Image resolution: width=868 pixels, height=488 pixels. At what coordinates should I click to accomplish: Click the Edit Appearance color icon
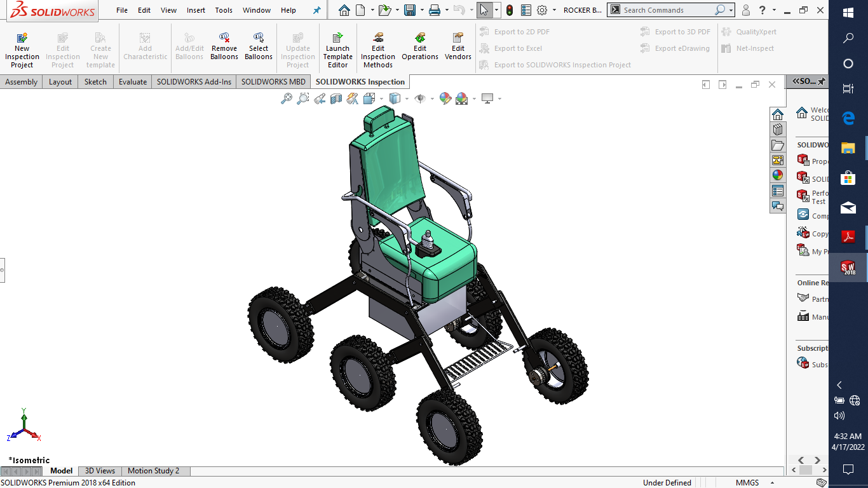coord(445,98)
